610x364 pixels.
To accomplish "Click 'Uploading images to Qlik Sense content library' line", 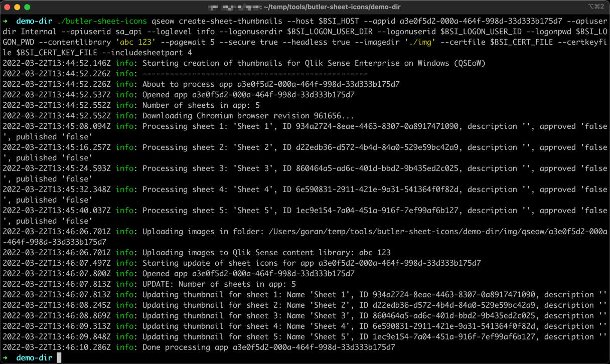I will (266, 253).
